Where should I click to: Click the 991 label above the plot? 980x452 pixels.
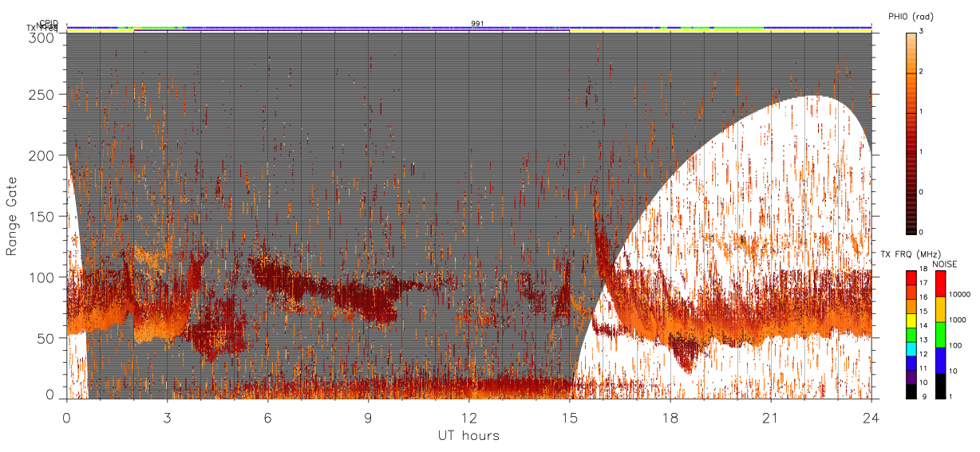coord(477,23)
